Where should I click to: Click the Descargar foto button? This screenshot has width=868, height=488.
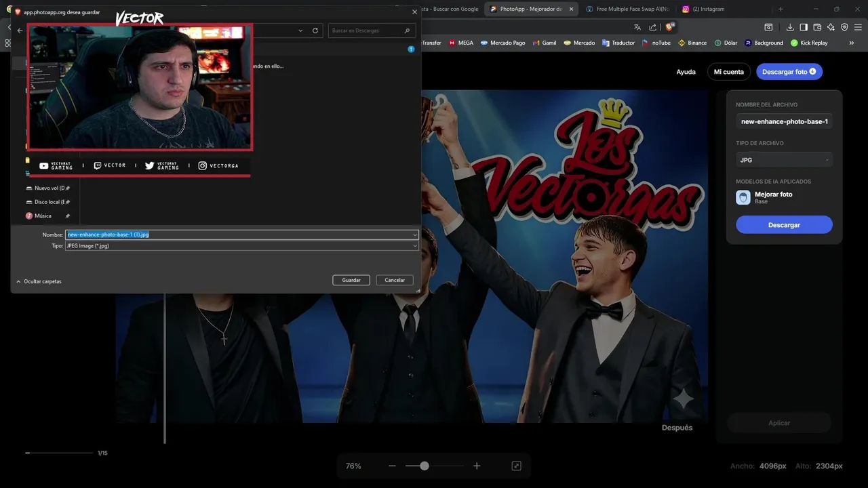[x=789, y=72]
